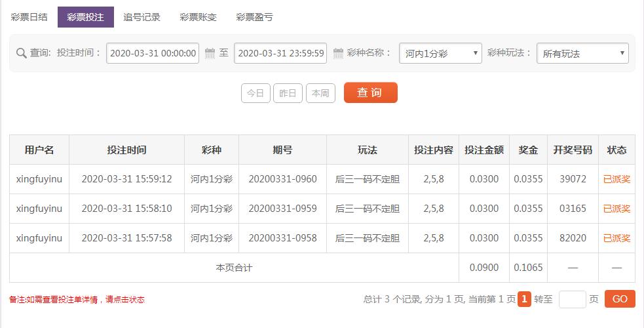Expand the 彩种玩法 dropdown showing 所有玩法
This screenshot has width=644, height=328.
pyautogui.click(x=582, y=53)
